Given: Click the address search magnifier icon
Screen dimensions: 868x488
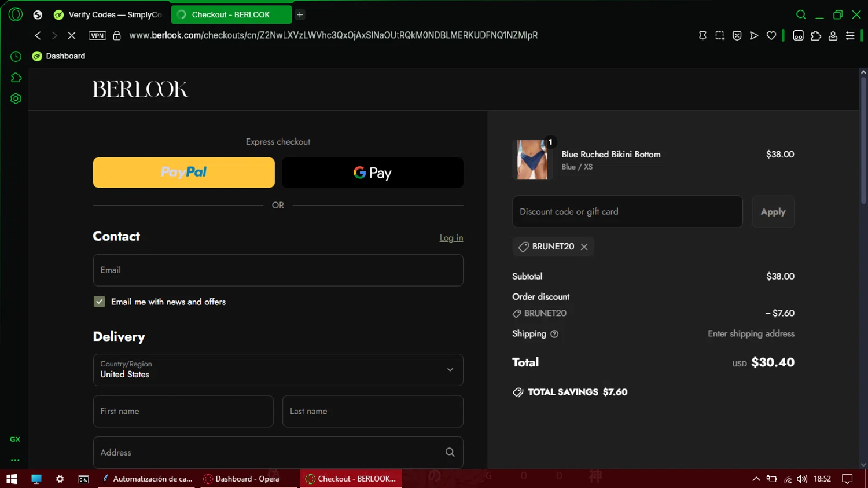Looking at the screenshot, I should point(450,453).
